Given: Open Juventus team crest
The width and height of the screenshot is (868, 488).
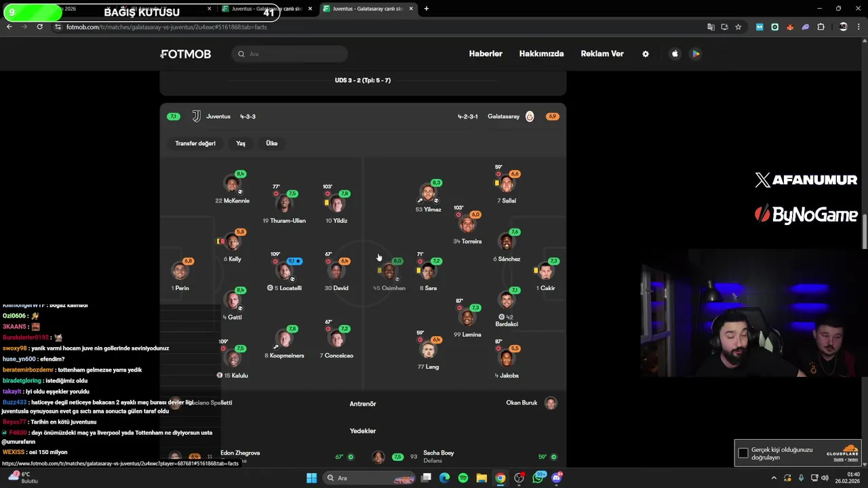Looking at the screenshot, I should [x=196, y=117].
